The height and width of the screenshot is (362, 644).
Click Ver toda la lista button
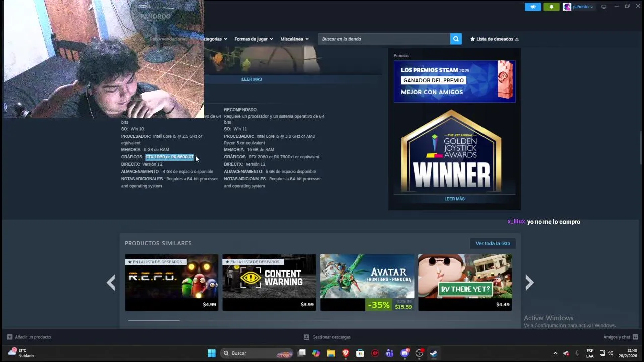click(x=493, y=243)
